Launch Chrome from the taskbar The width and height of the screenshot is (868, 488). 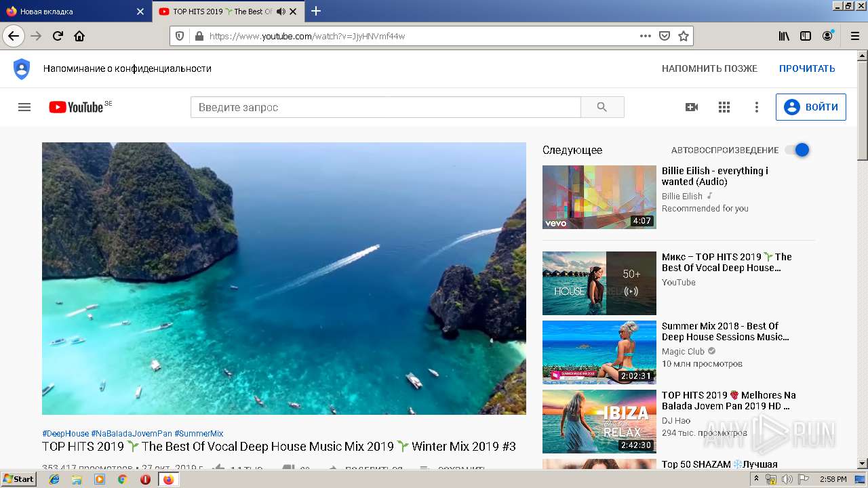[x=122, y=479]
